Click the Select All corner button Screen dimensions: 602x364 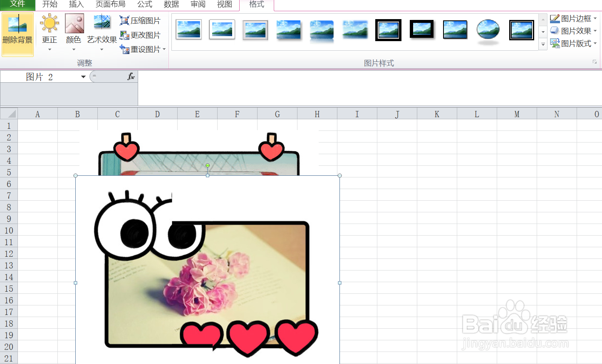[9, 114]
